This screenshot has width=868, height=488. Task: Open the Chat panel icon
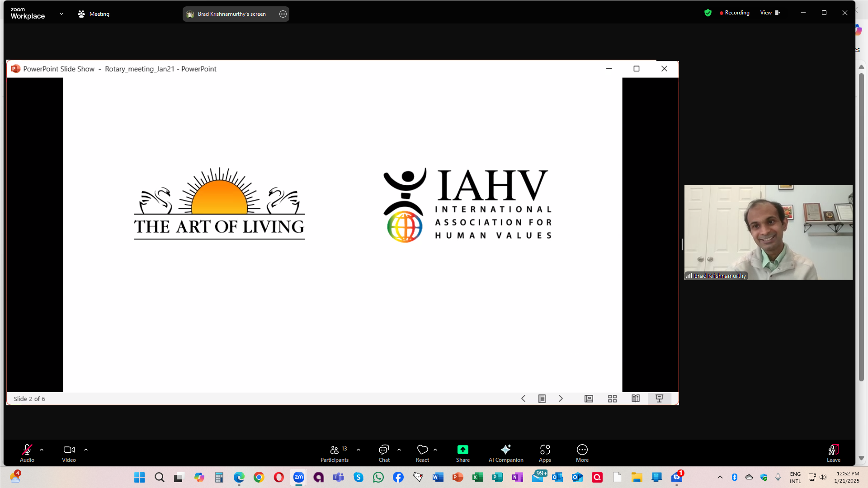[384, 450]
